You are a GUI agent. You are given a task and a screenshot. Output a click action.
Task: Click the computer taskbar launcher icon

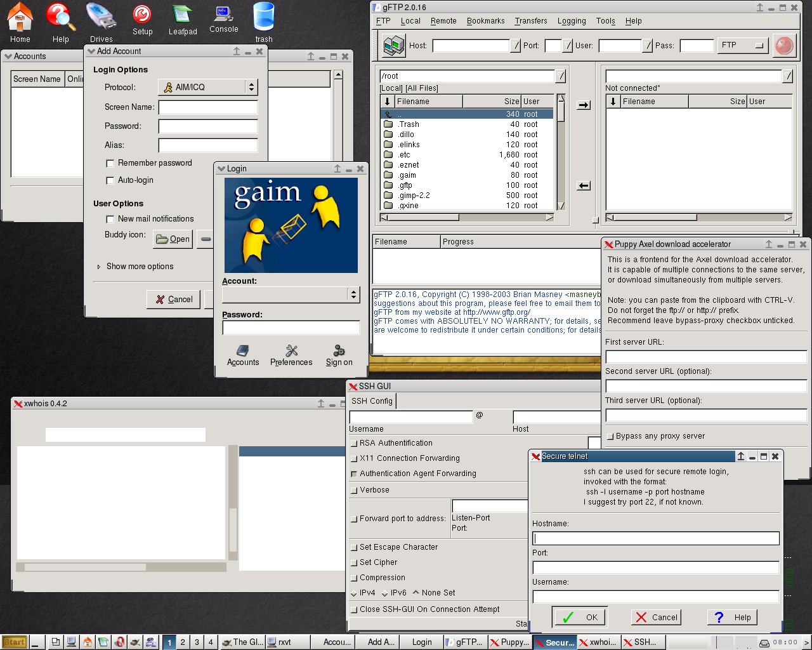pyautogui.click(x=72, y=642)
